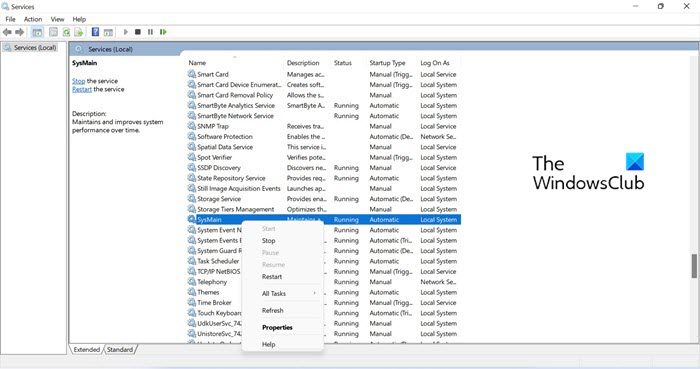Toggle the Show/Hide Action Pane toolbar icon

[x=108, y=32]
